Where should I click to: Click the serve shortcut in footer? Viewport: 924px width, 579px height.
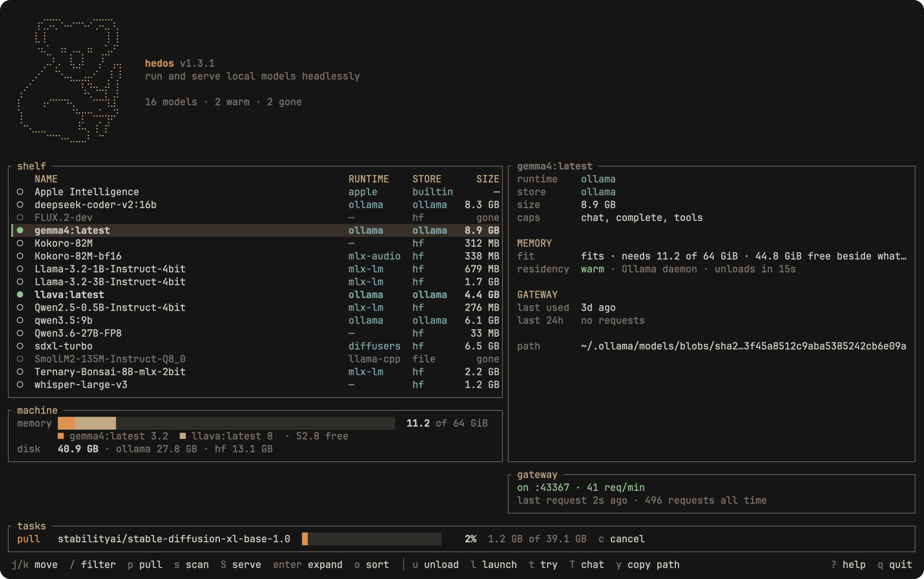(x=241, y=565)
